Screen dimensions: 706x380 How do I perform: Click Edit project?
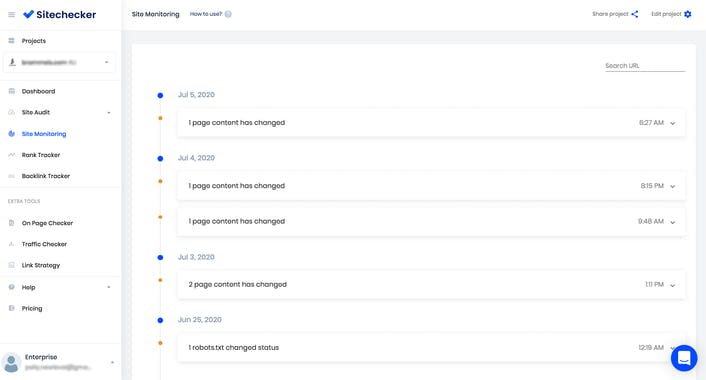(666, 14)
